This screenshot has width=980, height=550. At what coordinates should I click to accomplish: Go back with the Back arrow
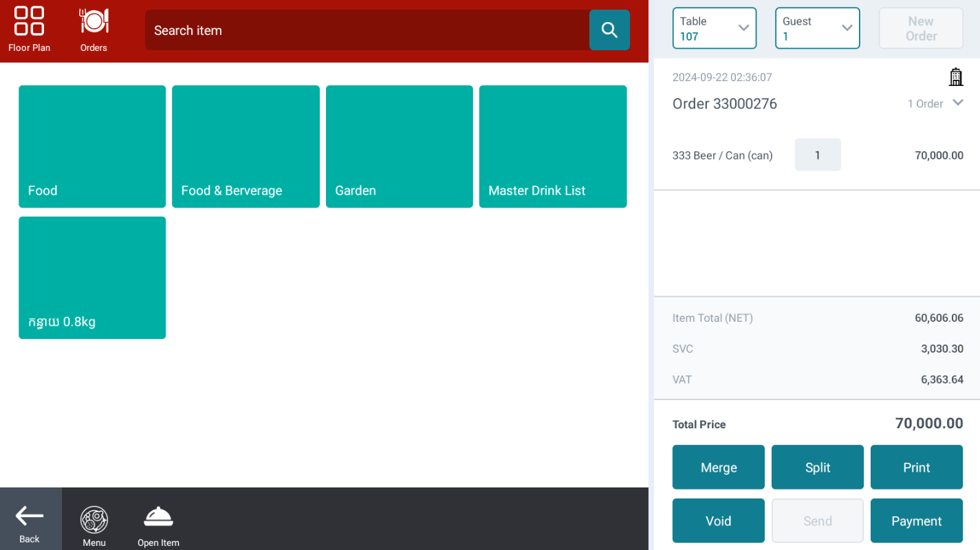tap(30, 522)
